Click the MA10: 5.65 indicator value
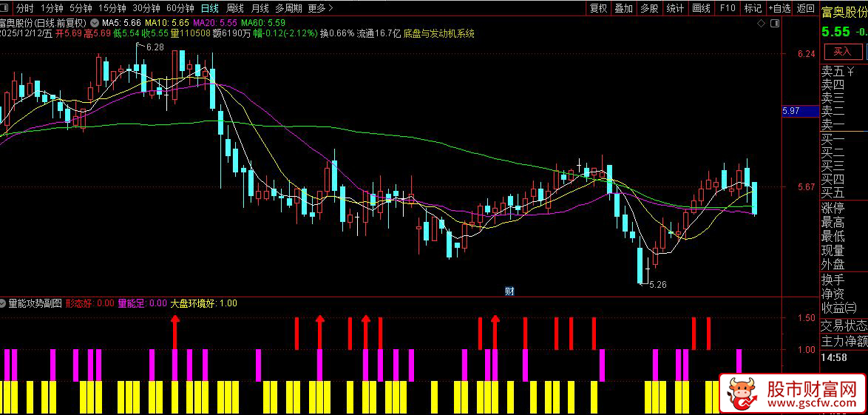 (166, 23)
